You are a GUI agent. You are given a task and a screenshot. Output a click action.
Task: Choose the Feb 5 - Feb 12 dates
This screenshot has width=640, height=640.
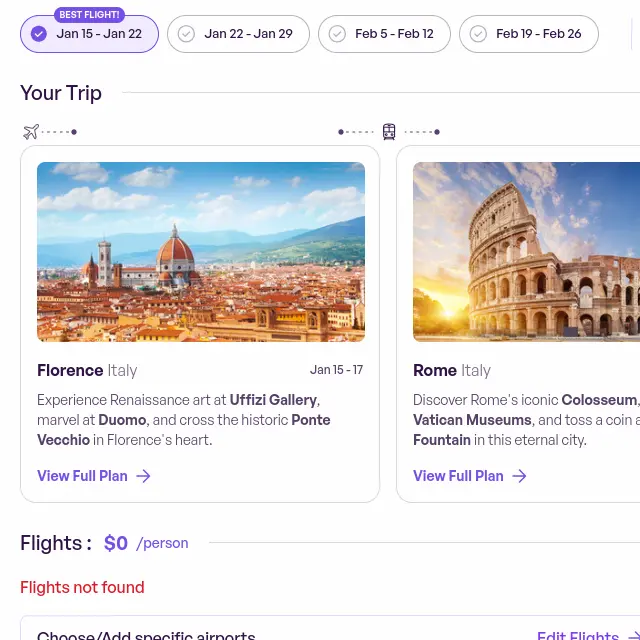pos(384,34)
